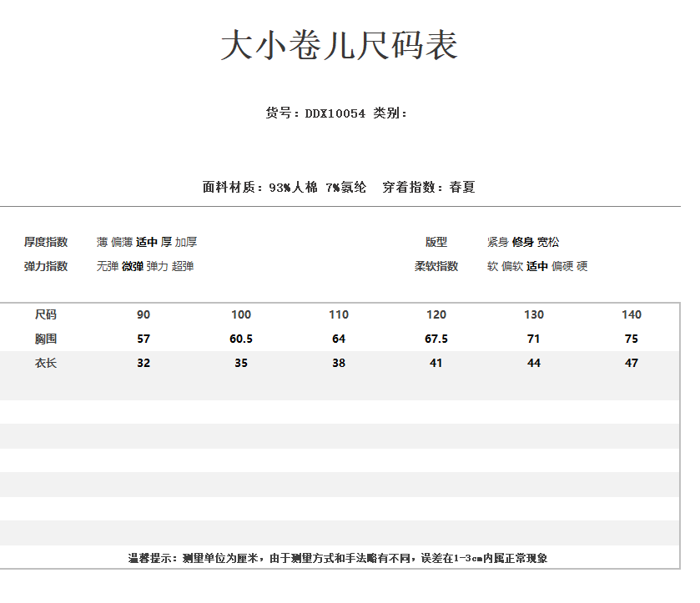
Task: Click the 尺码 row header
Action: 46,314
